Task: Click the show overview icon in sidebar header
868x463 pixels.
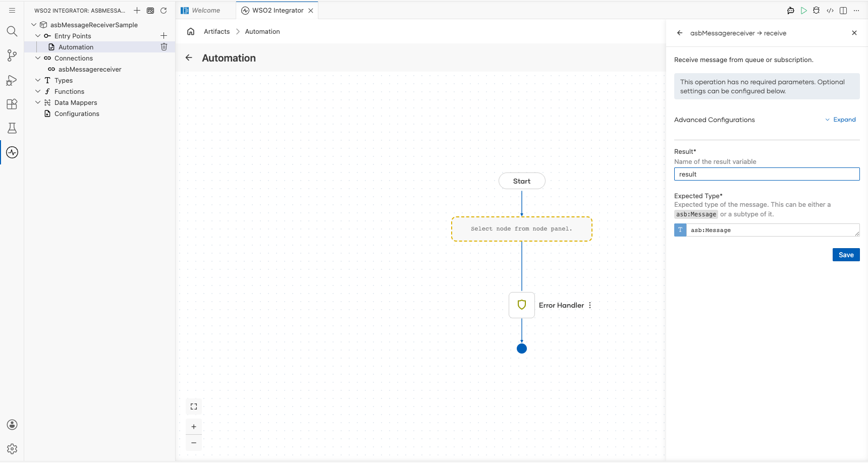Action: 150,10
